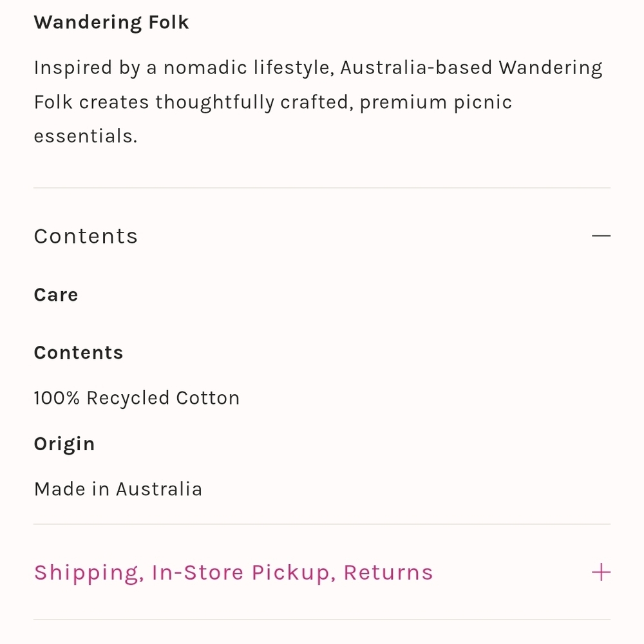The width and height of the screenshot is (644, 644).
Task: Click the bold Care subheading
Action: coord(56,295)
